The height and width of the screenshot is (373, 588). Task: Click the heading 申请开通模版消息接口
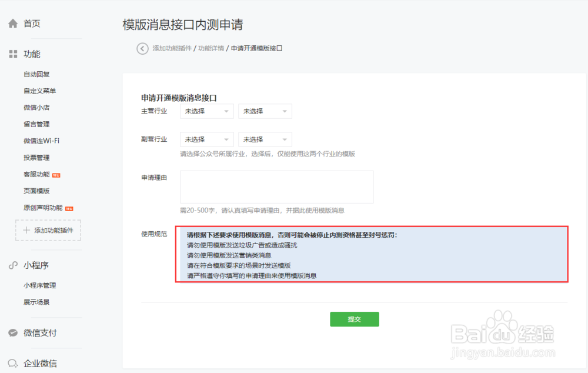(x=179, y=98)
